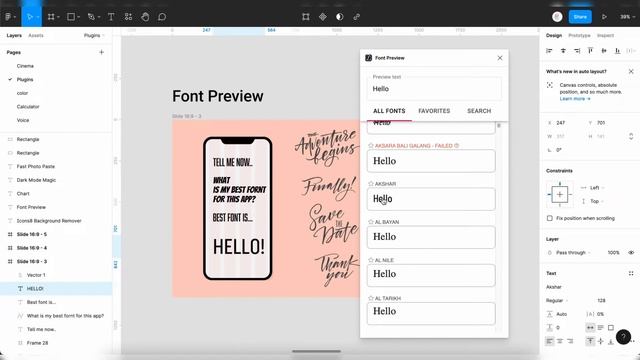Select the Comment tool
Image resolution: width=640 pixels, height=360 pixels.
162,17
